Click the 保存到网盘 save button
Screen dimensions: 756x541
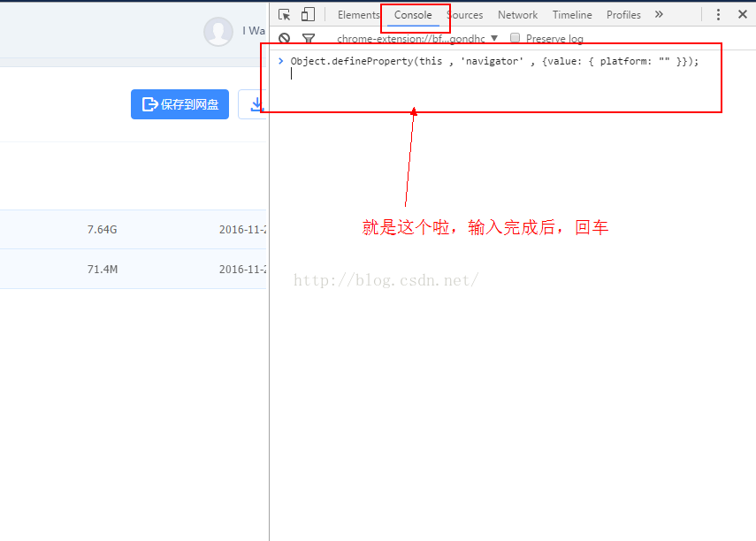(179, 104)
